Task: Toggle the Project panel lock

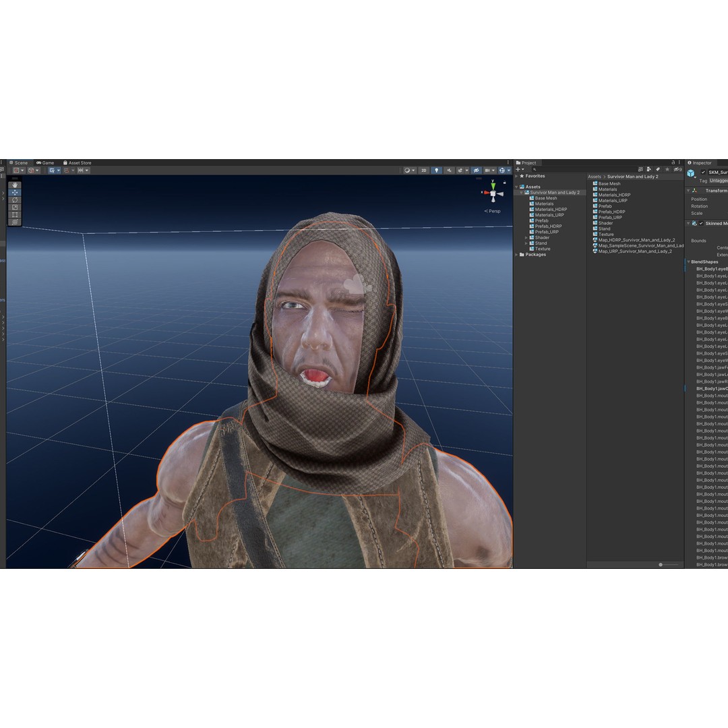Action: click(x=673, y=162)
